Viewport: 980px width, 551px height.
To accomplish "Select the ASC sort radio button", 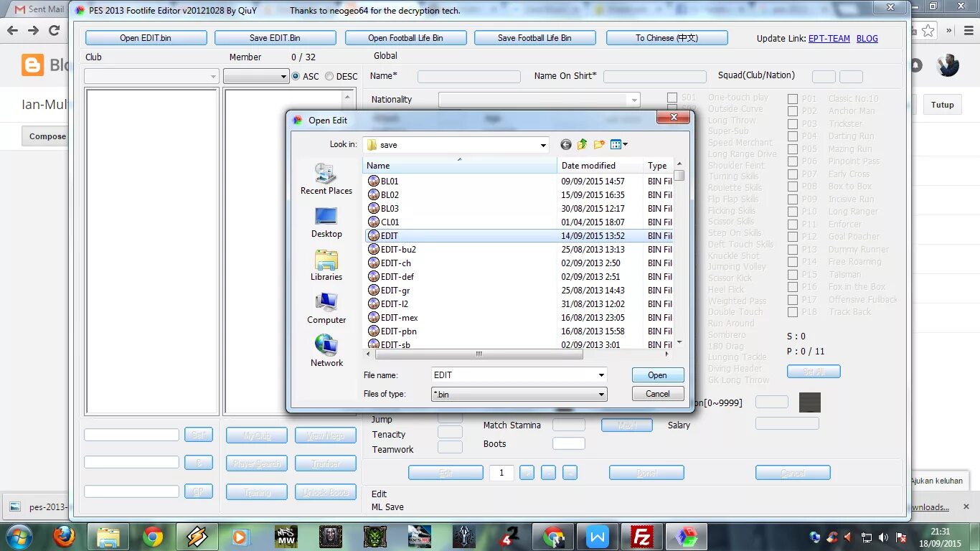I will point(296,76).
